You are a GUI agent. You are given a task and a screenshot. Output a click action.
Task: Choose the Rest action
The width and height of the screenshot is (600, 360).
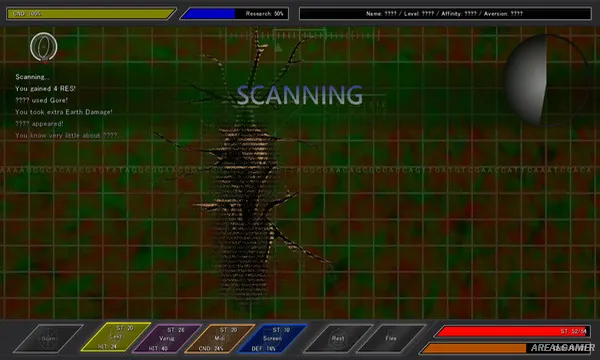pyautogui.click(x=338, y=338)
